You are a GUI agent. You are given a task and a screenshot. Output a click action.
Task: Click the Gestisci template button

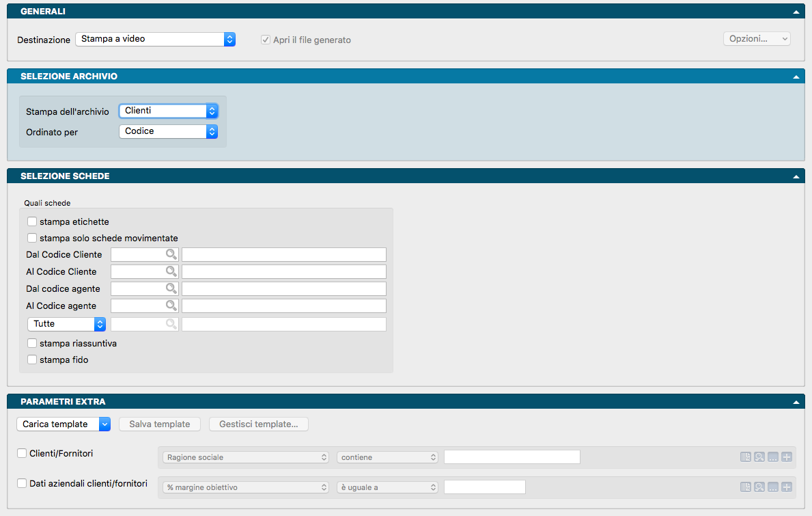(258, 424)
